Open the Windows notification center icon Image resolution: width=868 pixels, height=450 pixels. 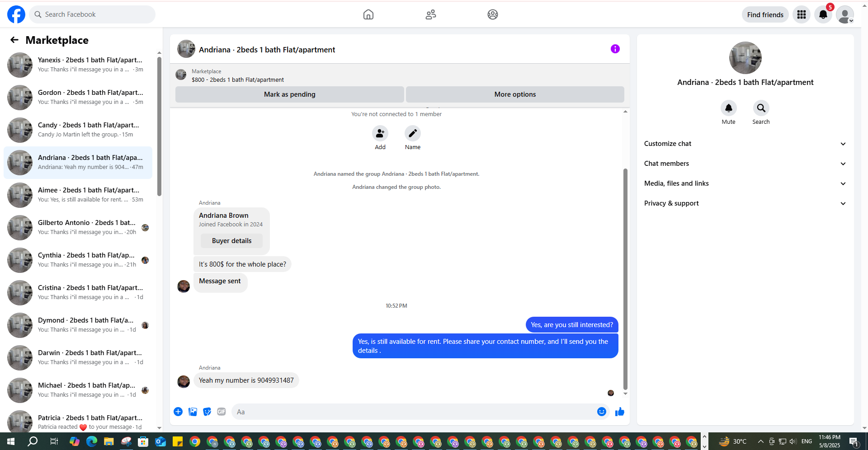(854, 441)
